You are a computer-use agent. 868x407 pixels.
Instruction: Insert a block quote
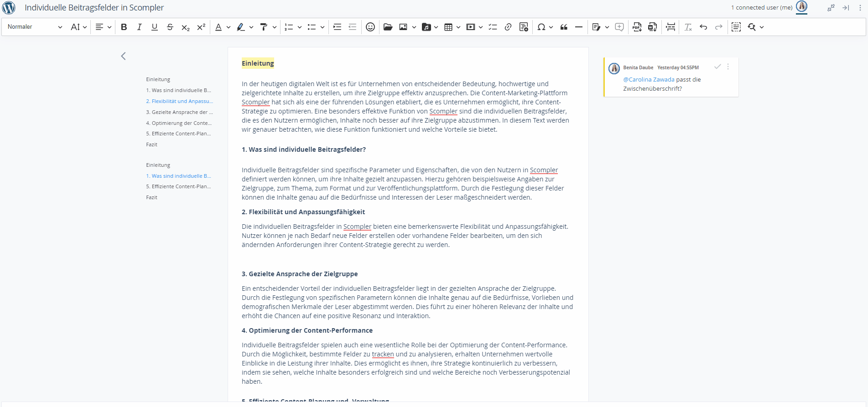564,27
